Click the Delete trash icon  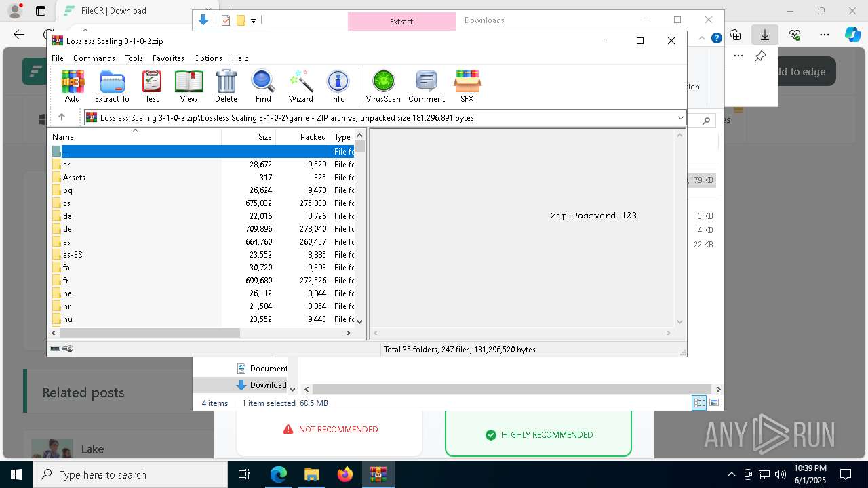click(x=226, y=86)
